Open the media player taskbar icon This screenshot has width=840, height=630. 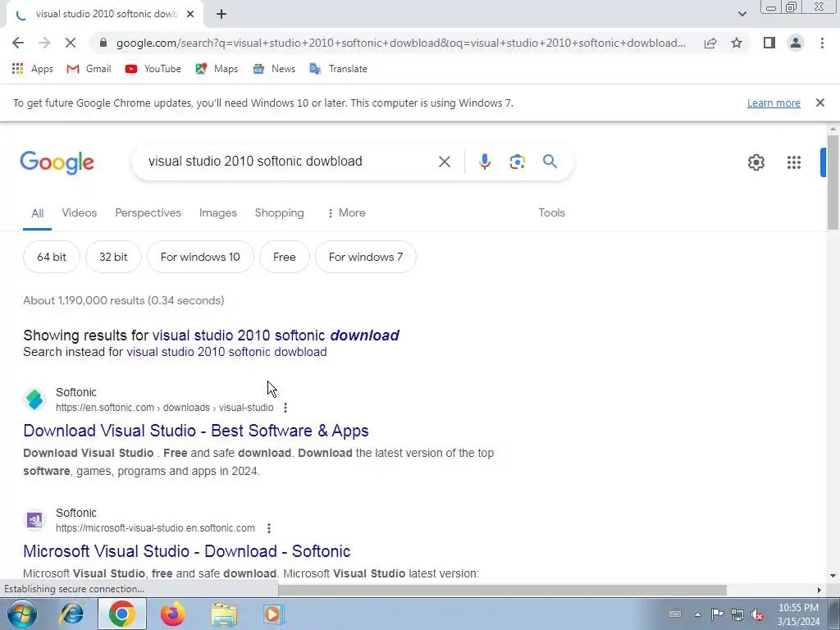(x=273, y=614)
